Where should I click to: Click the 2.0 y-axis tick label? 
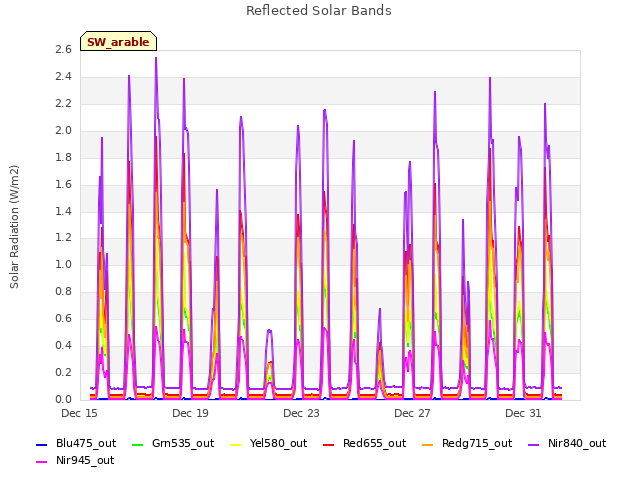coord(64,131)
